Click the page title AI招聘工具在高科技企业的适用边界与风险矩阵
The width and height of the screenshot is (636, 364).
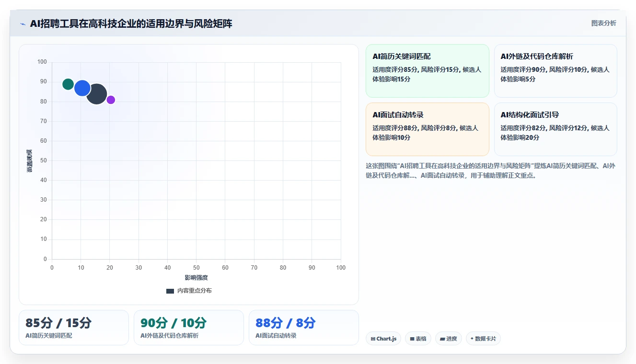click(x=131, y=24)
